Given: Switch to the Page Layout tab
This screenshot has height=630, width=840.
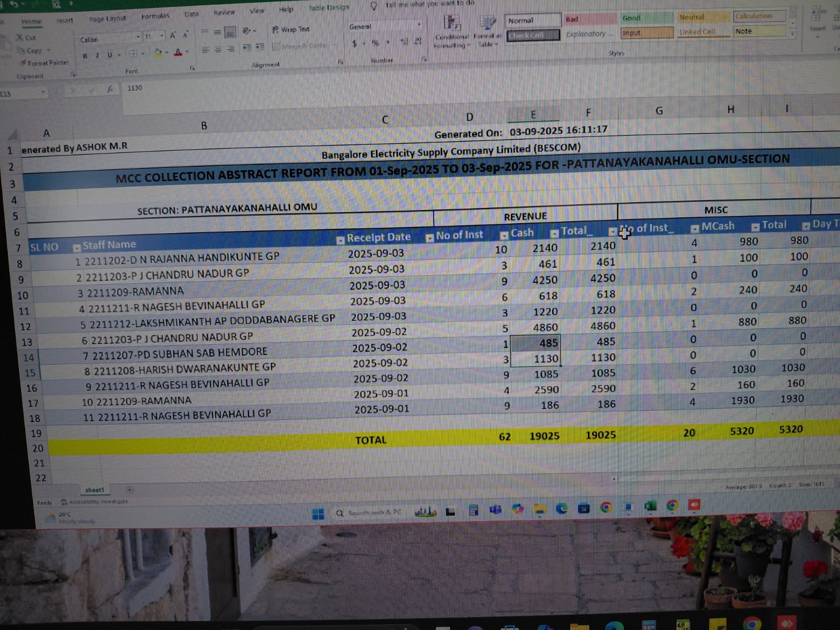Looking at the screenshot, I should [x=108, y=18].
